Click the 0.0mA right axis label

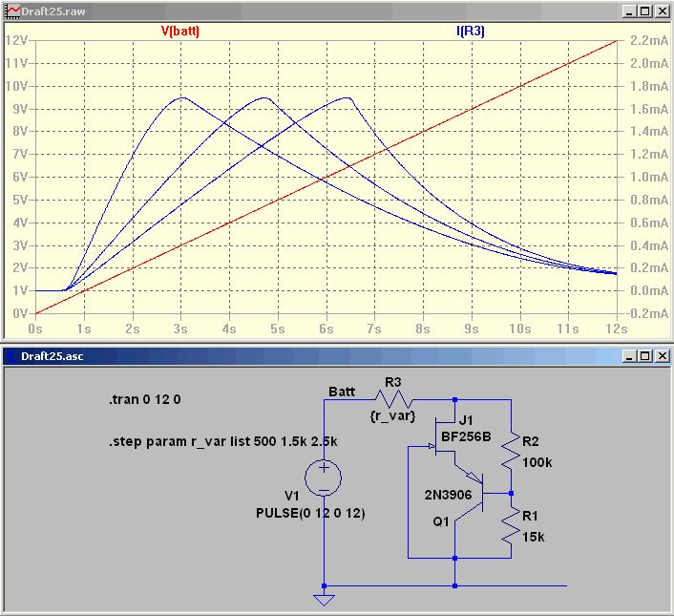point(649,290)
